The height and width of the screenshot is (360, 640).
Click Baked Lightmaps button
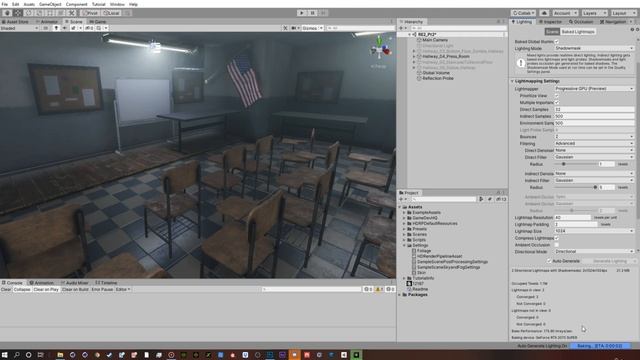578,31
